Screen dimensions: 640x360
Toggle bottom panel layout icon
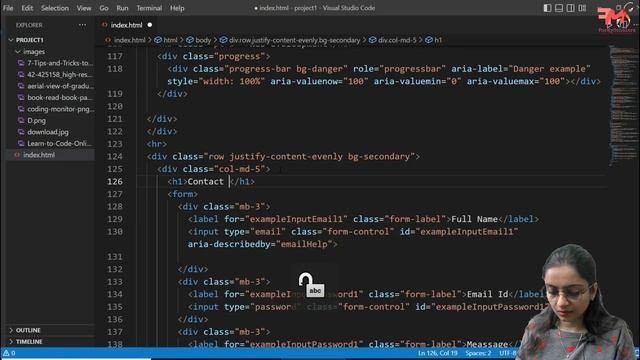coord(559,8)
